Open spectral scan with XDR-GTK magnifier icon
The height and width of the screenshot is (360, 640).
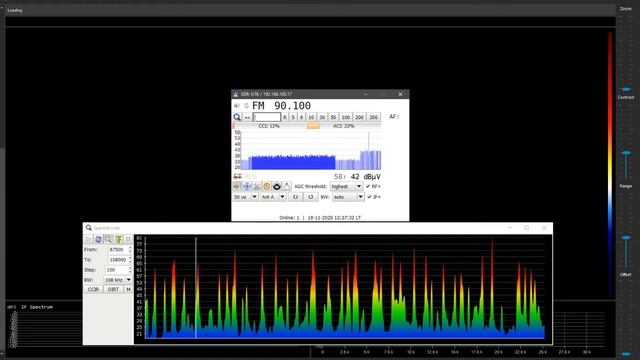(x=237, y=117)
